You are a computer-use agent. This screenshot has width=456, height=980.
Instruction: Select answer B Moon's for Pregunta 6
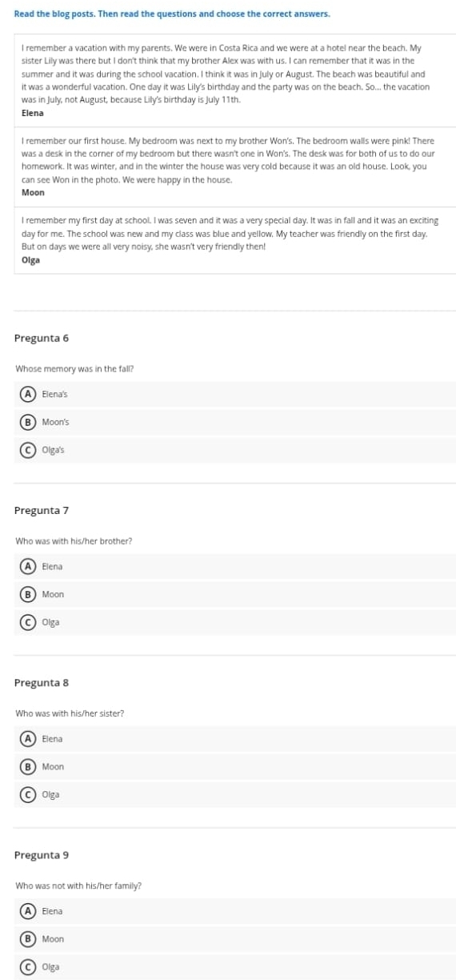235,422
